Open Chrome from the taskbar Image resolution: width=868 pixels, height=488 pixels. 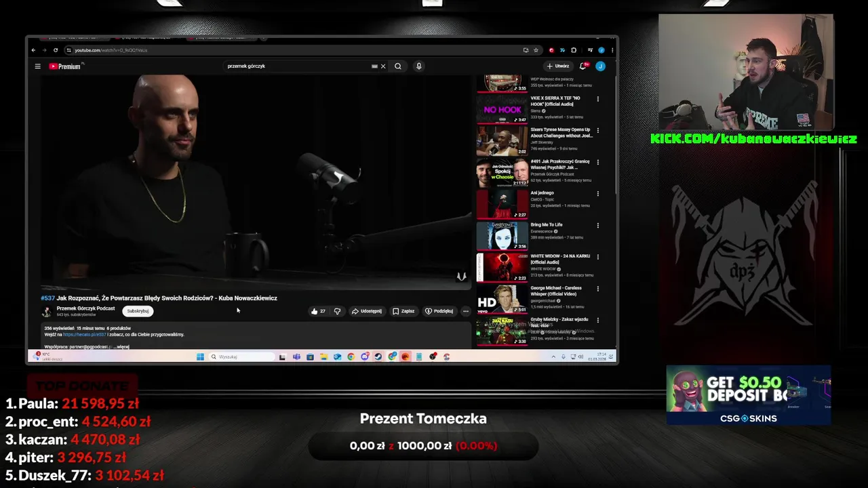[x=351, y=357]
